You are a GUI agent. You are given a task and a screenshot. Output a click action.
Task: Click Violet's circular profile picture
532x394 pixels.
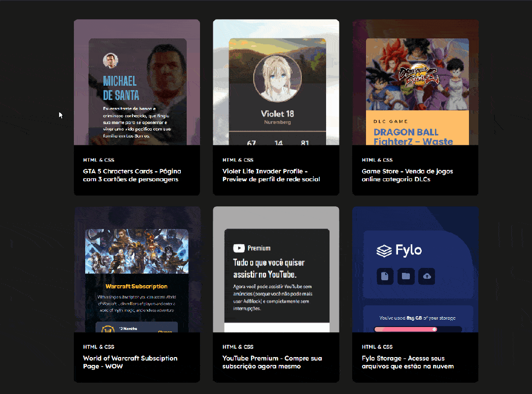point(277,78)
